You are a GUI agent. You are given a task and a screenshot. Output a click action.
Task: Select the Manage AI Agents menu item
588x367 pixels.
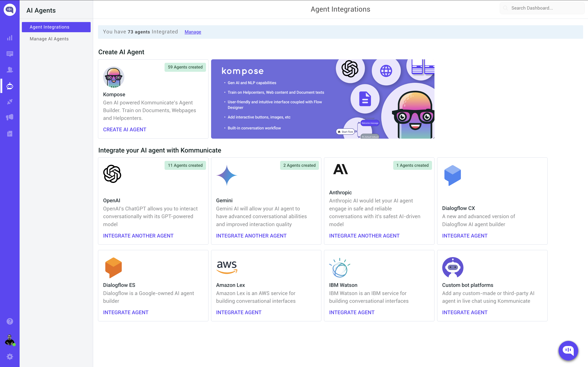[x=49, y=39]
